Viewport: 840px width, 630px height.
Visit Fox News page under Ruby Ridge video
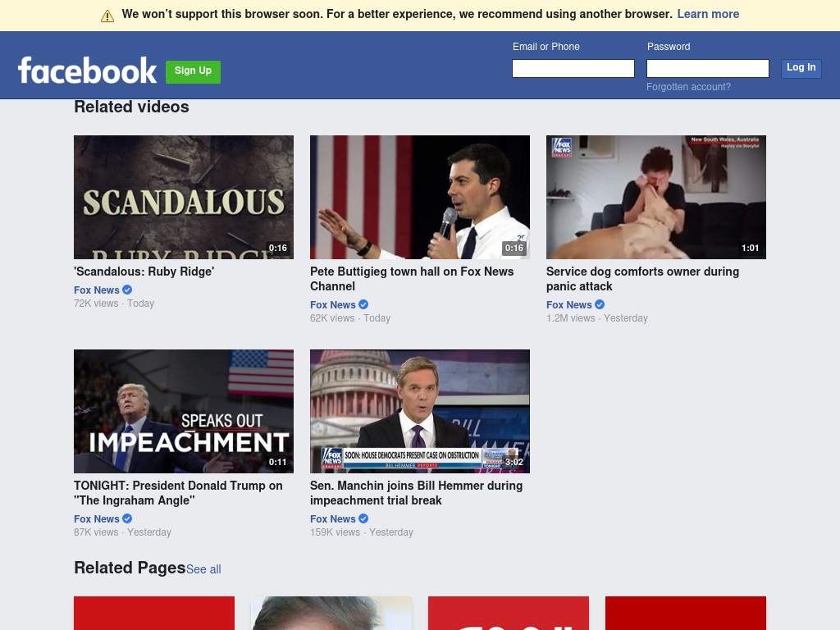[97, 290]
